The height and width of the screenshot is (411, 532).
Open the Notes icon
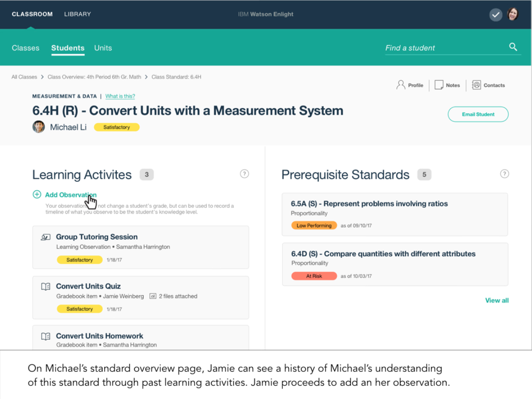[439, 85]
